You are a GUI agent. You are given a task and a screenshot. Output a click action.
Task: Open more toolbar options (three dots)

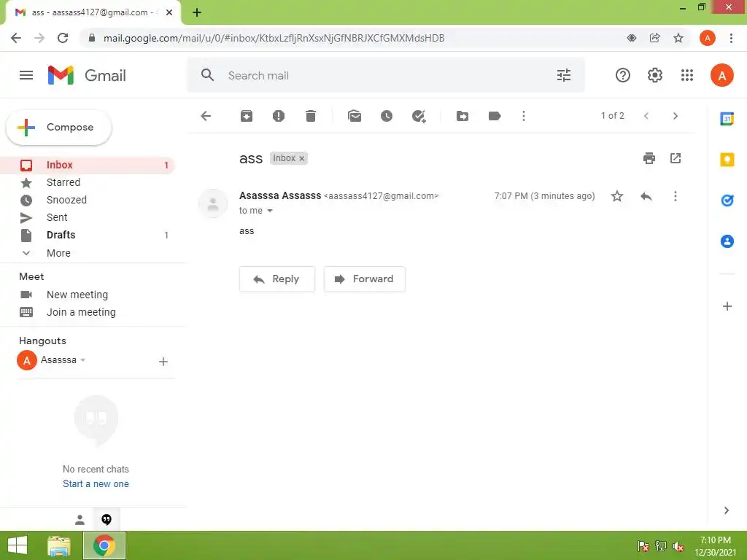point(524,116)
